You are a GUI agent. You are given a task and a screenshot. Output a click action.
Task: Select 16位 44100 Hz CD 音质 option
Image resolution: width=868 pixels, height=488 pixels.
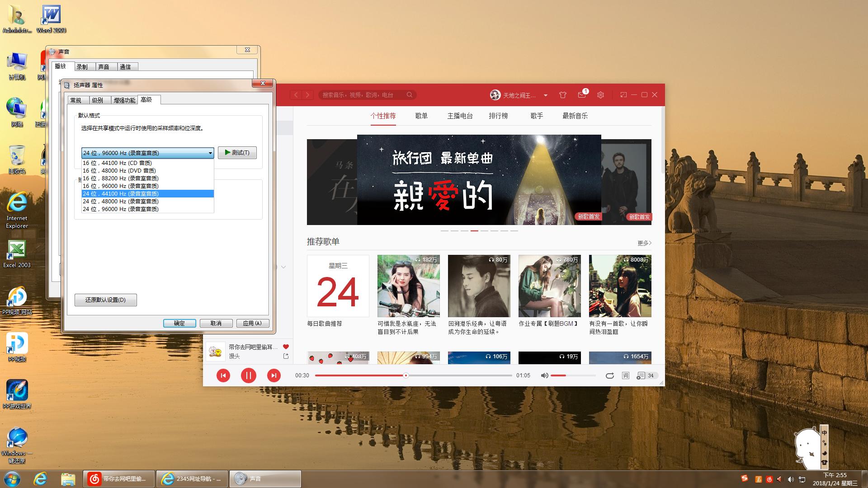(x=118, y=163)
